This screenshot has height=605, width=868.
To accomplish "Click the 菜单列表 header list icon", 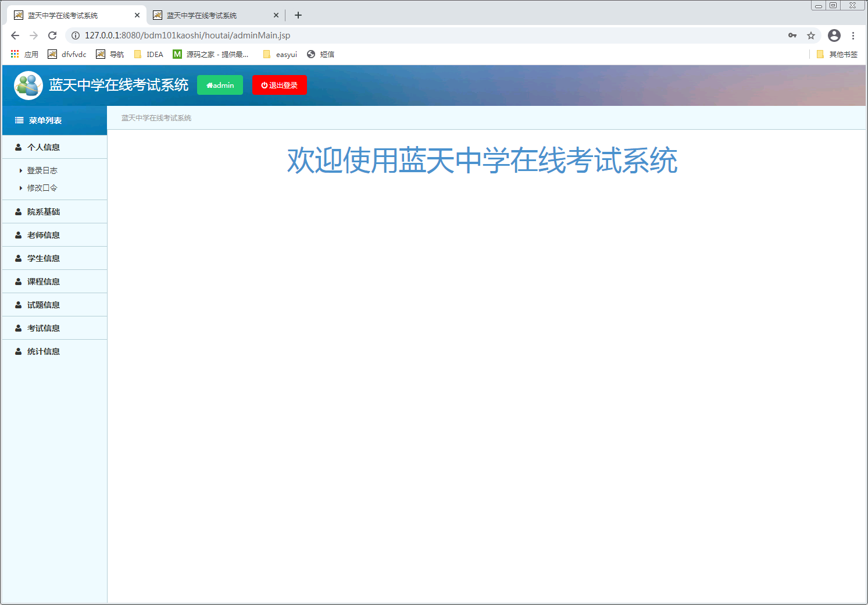I will [x=19, y=120].
